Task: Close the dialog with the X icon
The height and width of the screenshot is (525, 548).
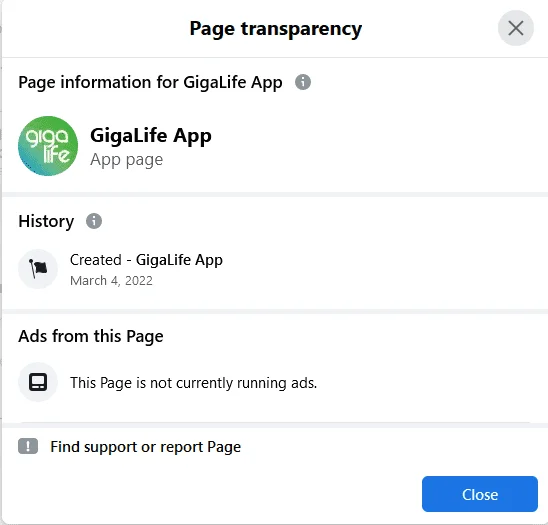Action: (x=515, y=28)
